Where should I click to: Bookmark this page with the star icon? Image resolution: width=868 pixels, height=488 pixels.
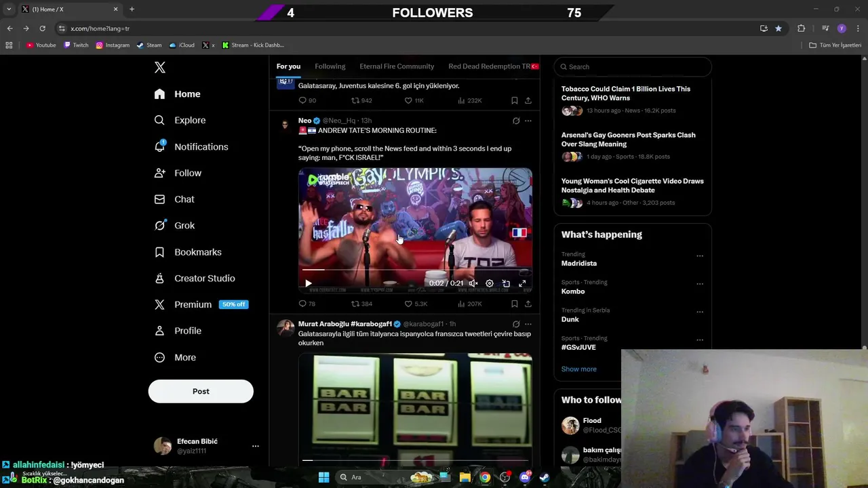778,28
